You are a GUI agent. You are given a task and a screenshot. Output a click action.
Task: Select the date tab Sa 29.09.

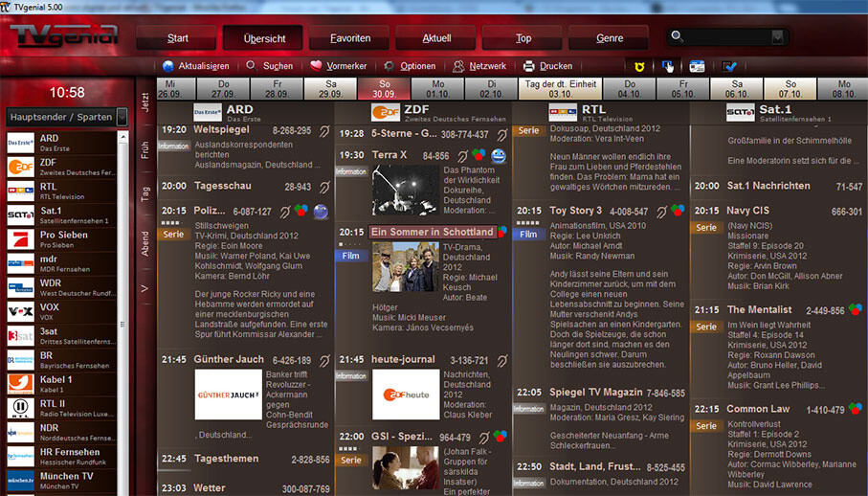330,89
